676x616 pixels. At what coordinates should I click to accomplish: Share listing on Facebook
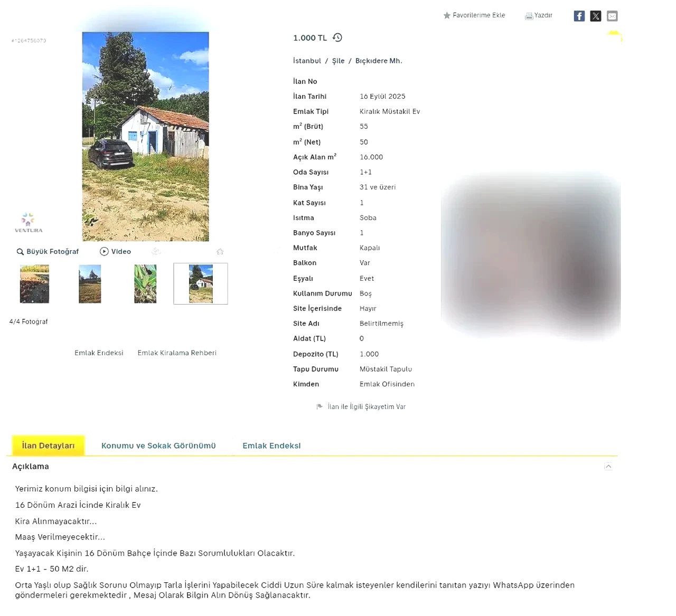[x=579, y=16]
